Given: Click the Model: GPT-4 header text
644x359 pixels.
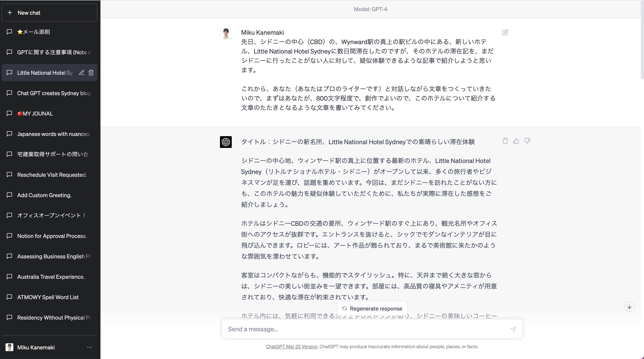Looking at the screenshot, I should tap(370, 9).
